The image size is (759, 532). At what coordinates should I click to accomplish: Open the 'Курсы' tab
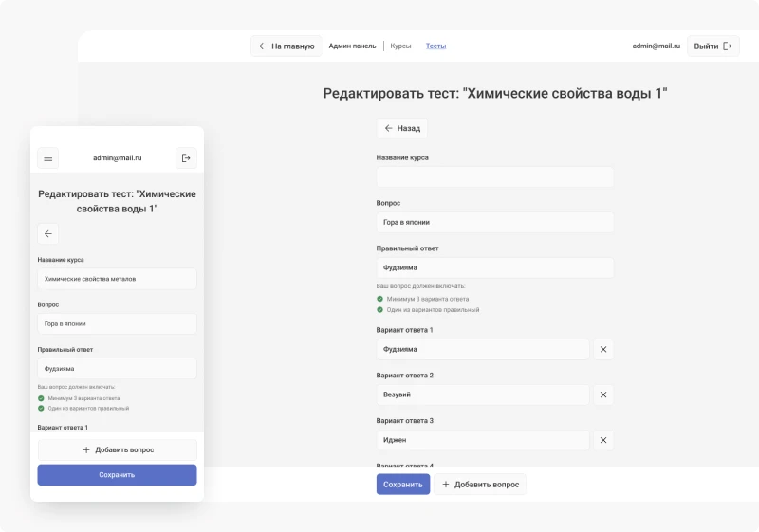400,46
